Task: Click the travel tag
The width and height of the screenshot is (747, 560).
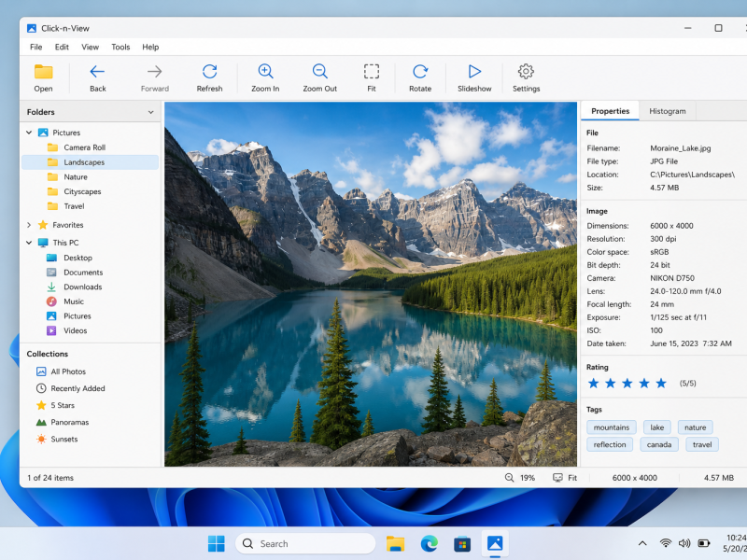Action: (702, 444)
